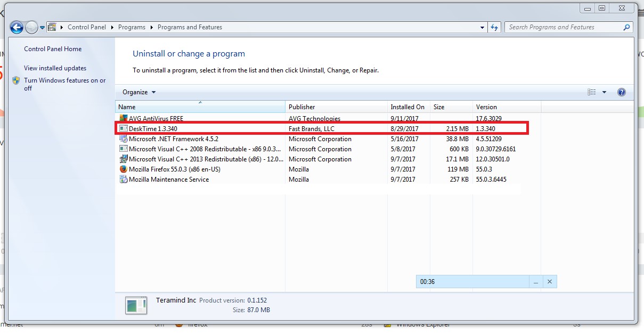Click the 38.8 MB size value

click(457, 139)
